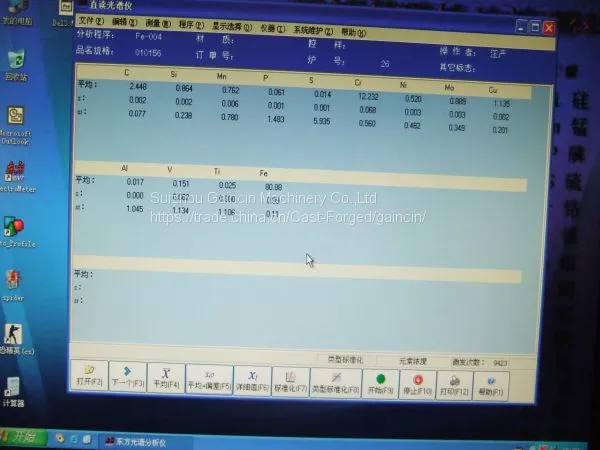
Task: Open the 程序(P) program menu
Action: click(x=191, y=25)
